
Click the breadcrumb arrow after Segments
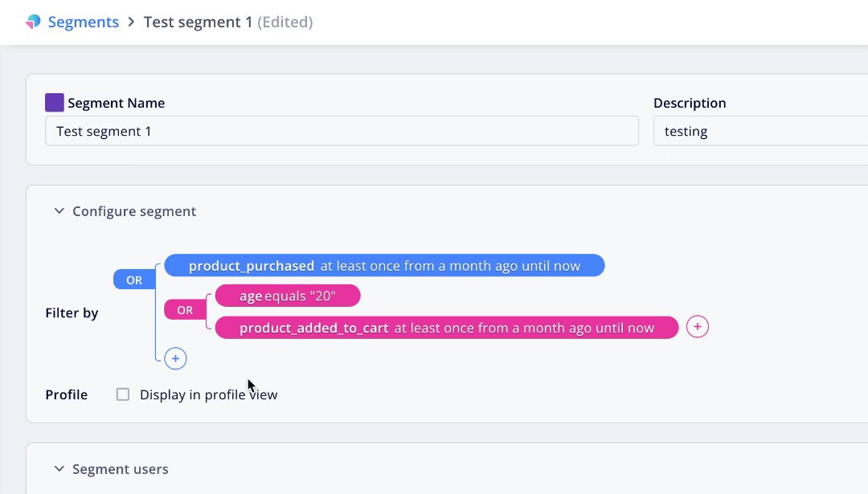pos(131,22)
